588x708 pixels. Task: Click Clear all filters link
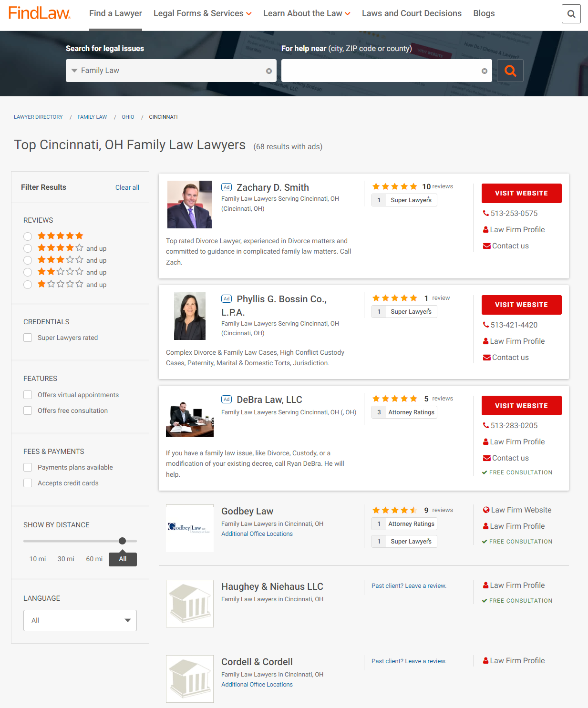click(x=127, y=187)
